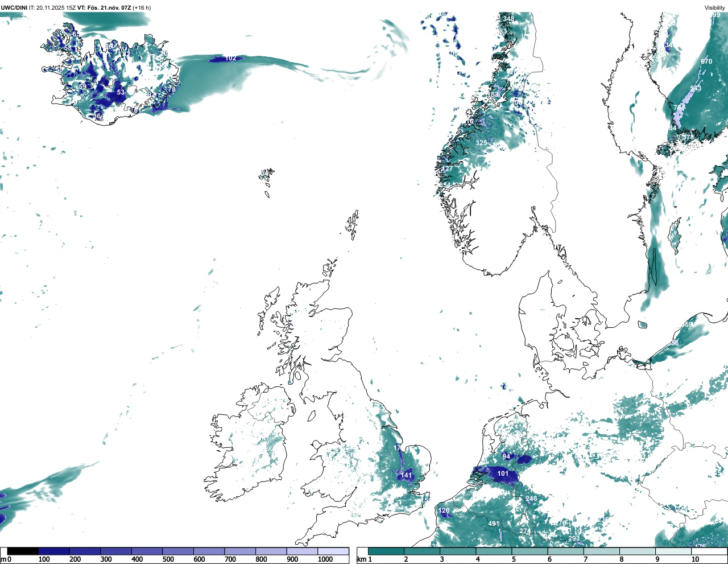Click the '141' value over eastern England
The width and height of the screenshot is (728, 564).
pyautogui.click(x=406, y=476)
